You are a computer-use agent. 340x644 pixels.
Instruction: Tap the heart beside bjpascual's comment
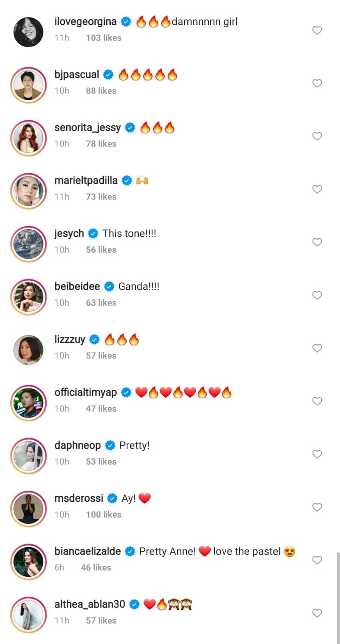tap(317, 83)
